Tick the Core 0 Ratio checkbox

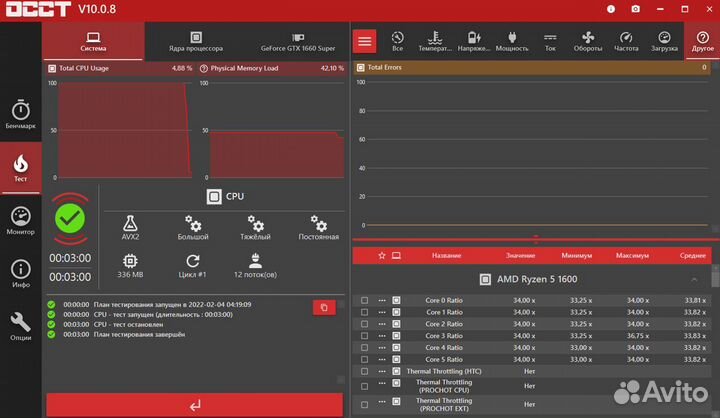[x=364, y=300]
